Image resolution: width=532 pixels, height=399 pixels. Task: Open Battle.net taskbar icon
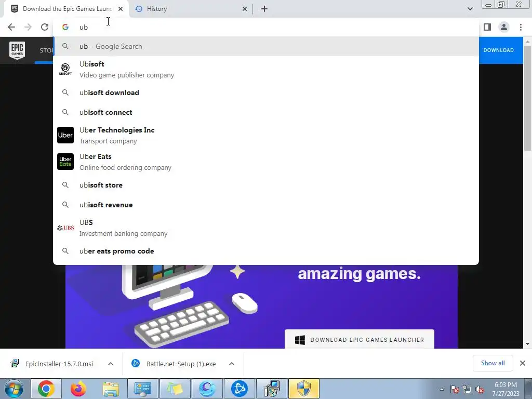tap(239, 389)
